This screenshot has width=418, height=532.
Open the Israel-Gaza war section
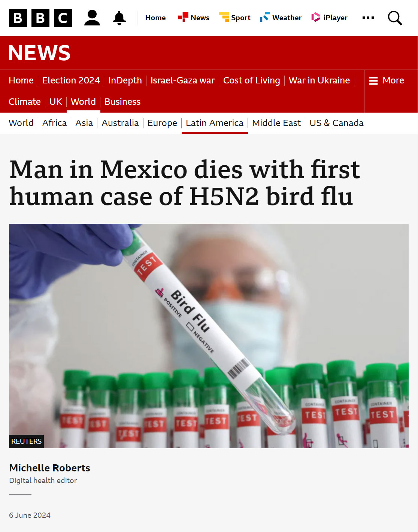[x=182, y=80]
